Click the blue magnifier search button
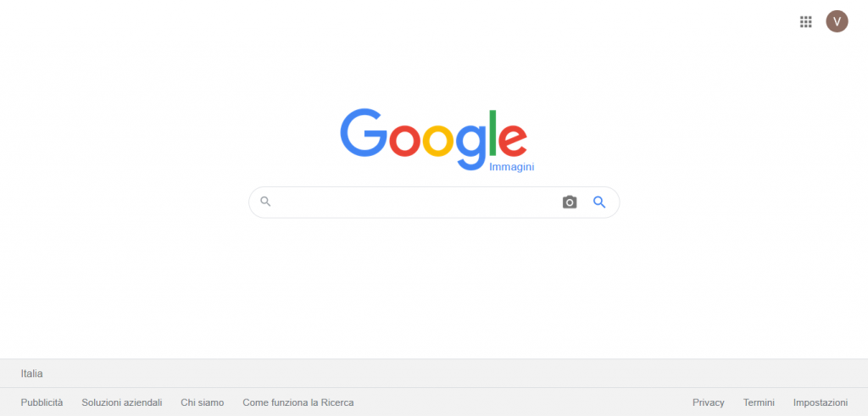 (x=599, y=202)
